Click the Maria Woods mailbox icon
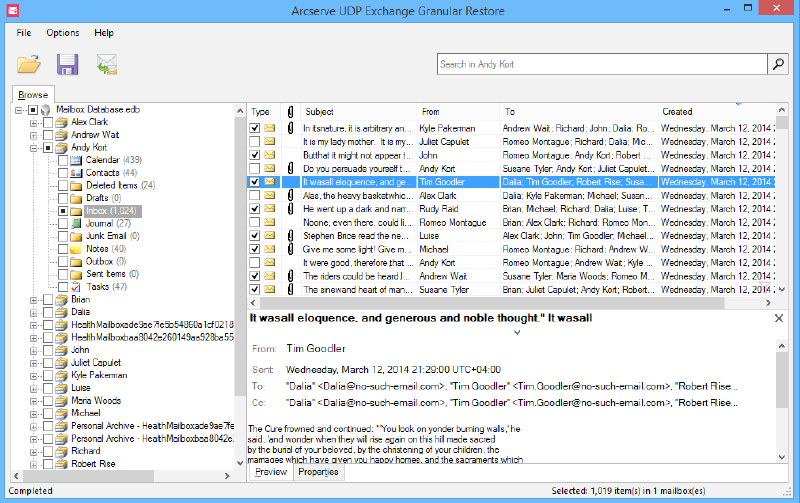800x503 pixels. click(x=61, y=401)
